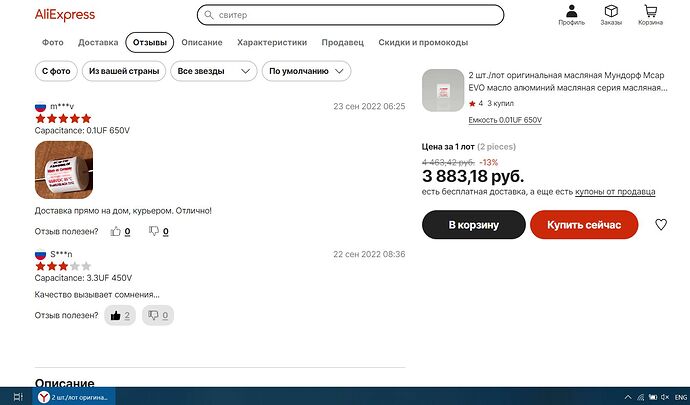This screenshot has width=690, height=405.
Task: Dislike the S***n review with thumbs down
Action: [x=158, y=315]
